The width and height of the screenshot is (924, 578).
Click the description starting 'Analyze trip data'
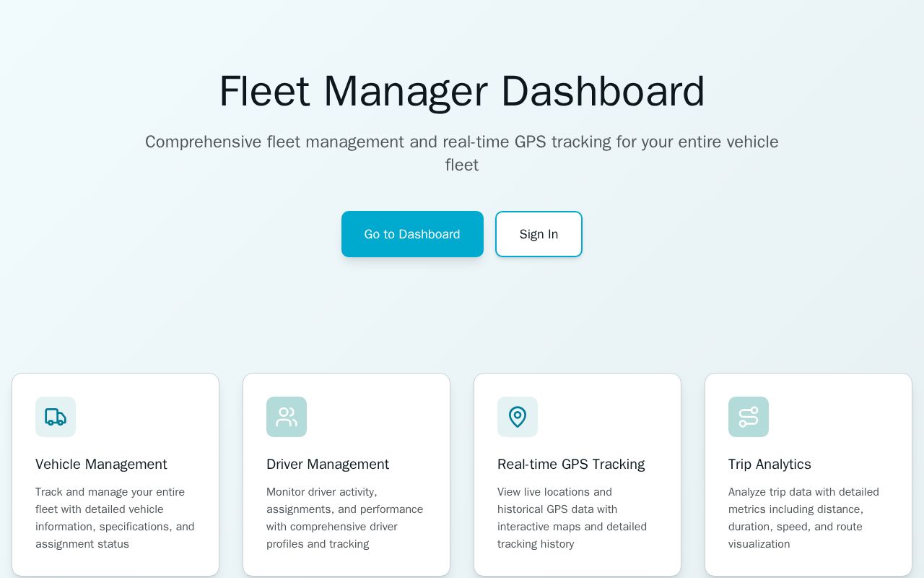point(804,518)
